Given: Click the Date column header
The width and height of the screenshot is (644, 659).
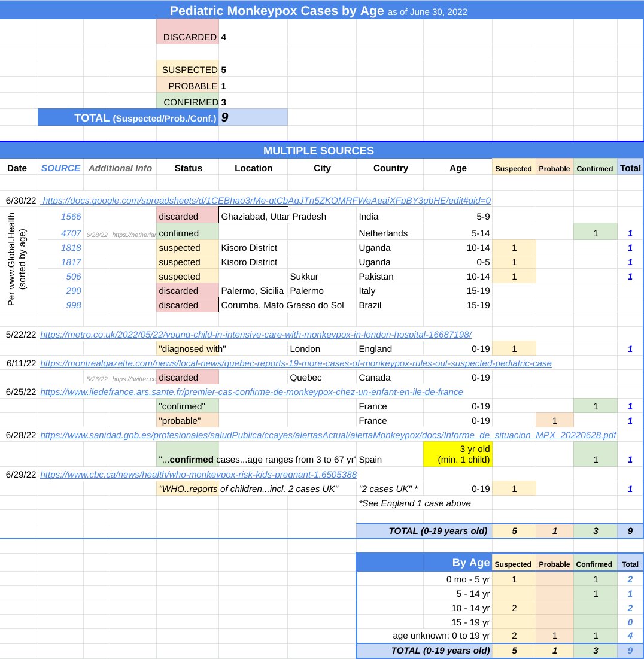Looking at the screenshot, I should point(17,168).
